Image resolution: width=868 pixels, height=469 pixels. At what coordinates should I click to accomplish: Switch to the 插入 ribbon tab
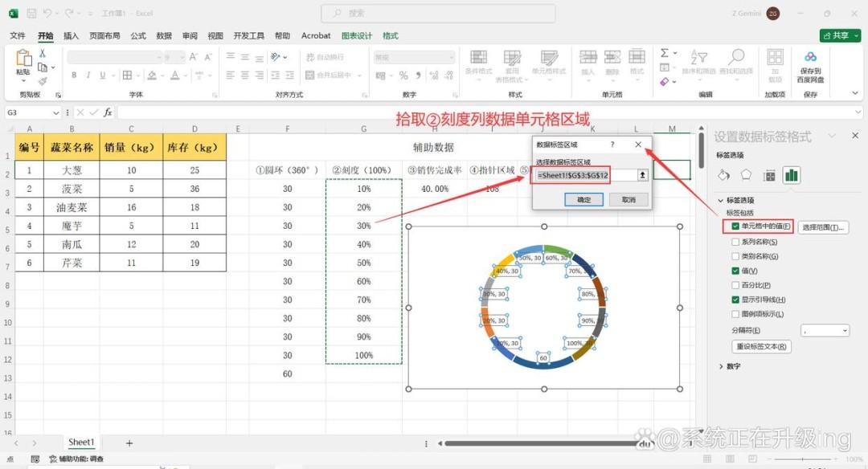[x=71, y=35]
